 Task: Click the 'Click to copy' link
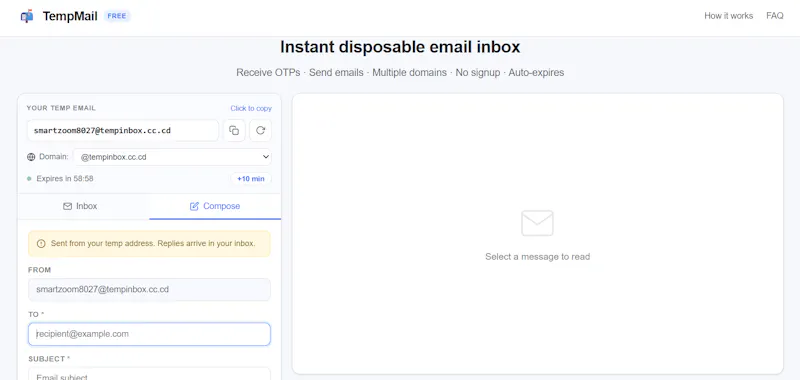[251, 108]
